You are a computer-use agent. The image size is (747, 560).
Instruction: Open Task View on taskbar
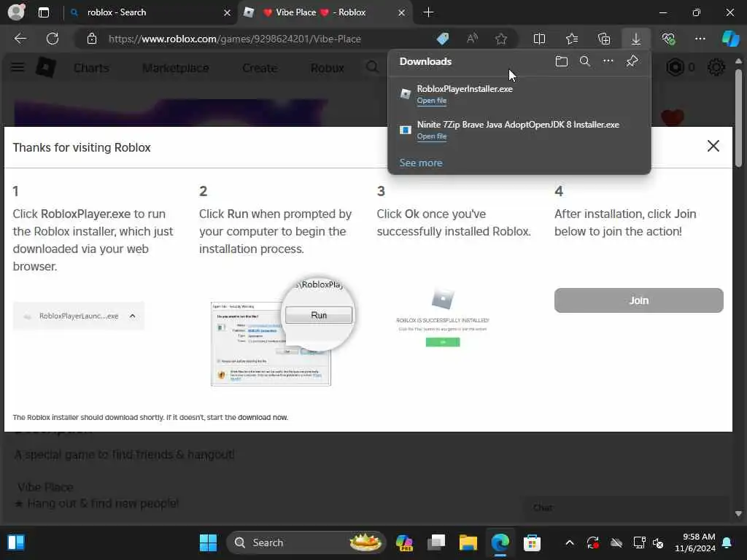[436, 542]
